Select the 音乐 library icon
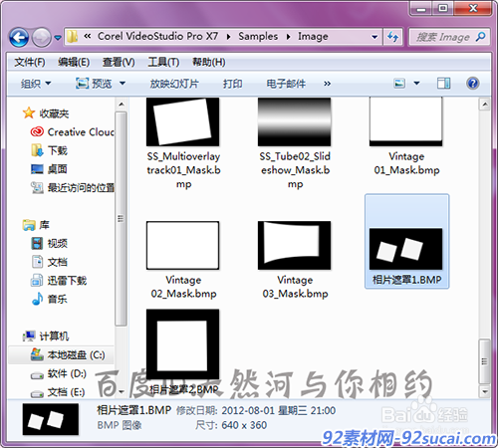This screenshot has width=498, height=448. pos(37,299)
